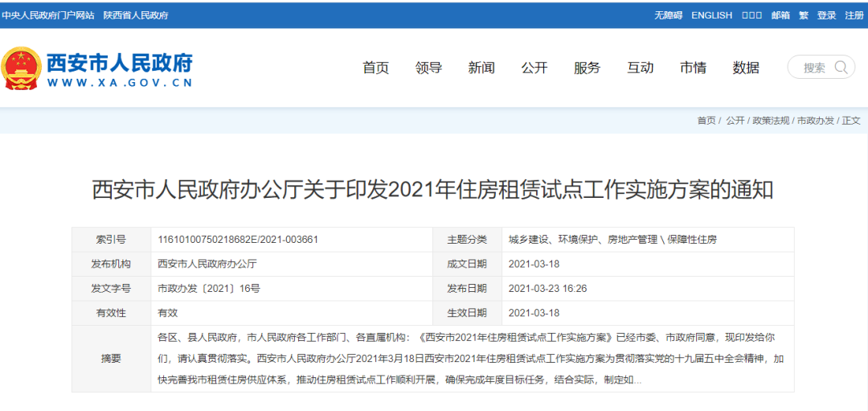Viewport: 868px width, 411px height.
Task: Open the 中央人民政府门户网站 link
Action: [48, 15]
